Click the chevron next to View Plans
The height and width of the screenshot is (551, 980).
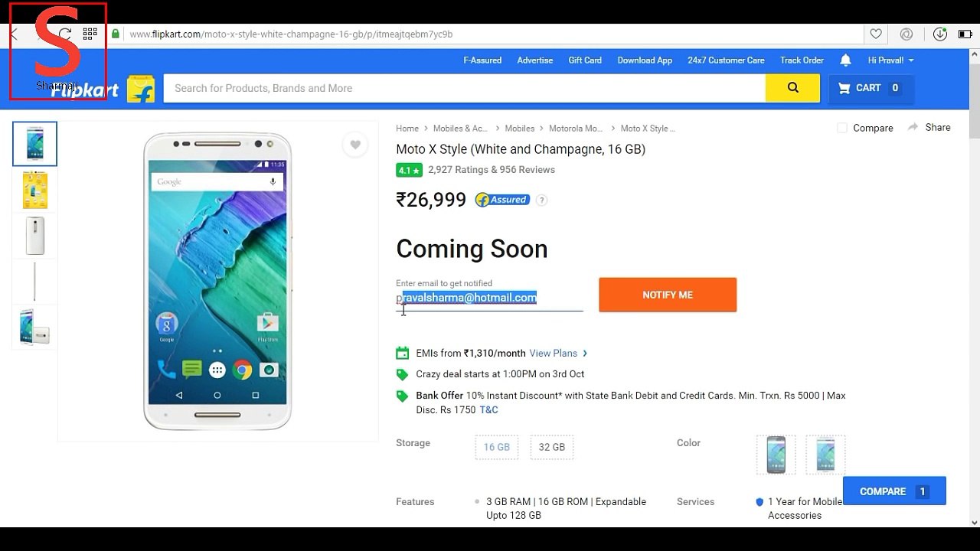click(x=585, y=353)
